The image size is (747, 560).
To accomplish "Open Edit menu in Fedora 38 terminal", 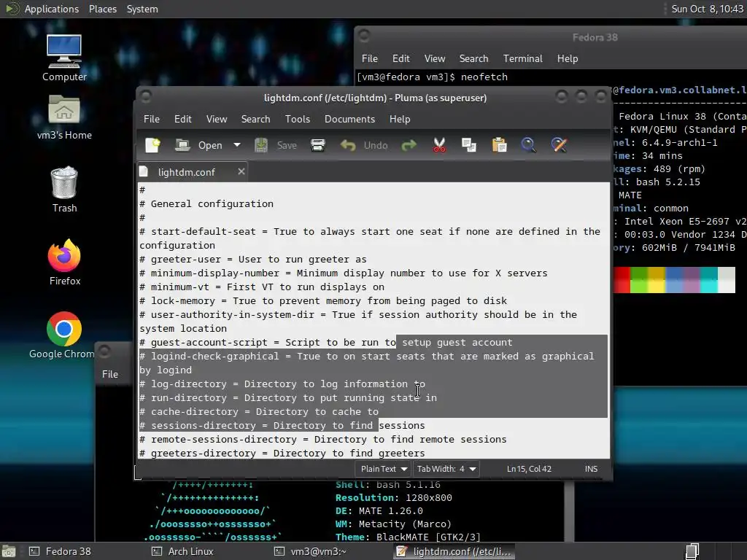I will click(400, 58).
